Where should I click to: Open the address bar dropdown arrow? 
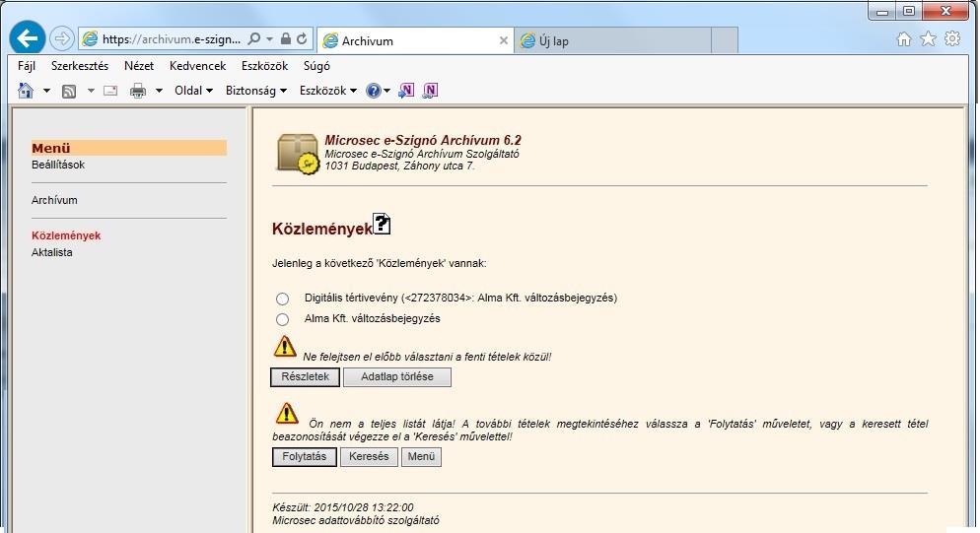coord(269,38)
